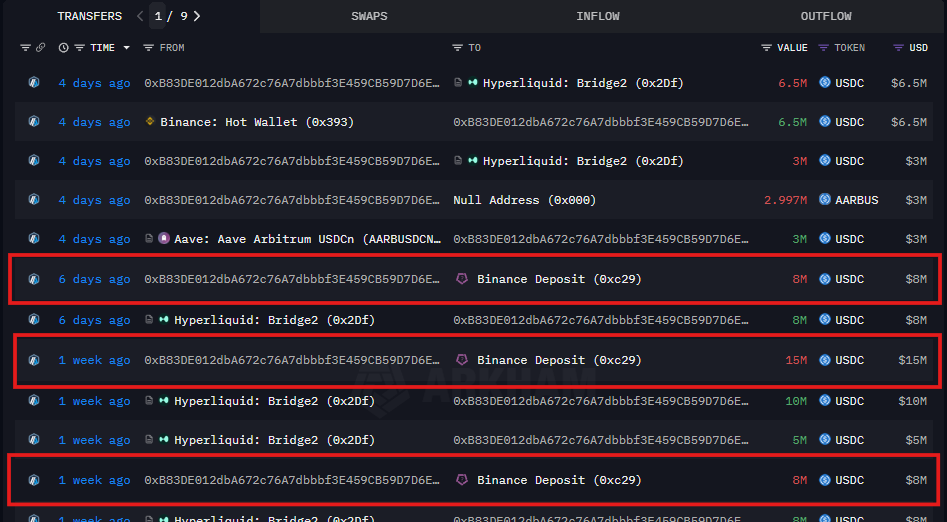Click the '4 days ago' time in Null Address row

click(94, 200)
